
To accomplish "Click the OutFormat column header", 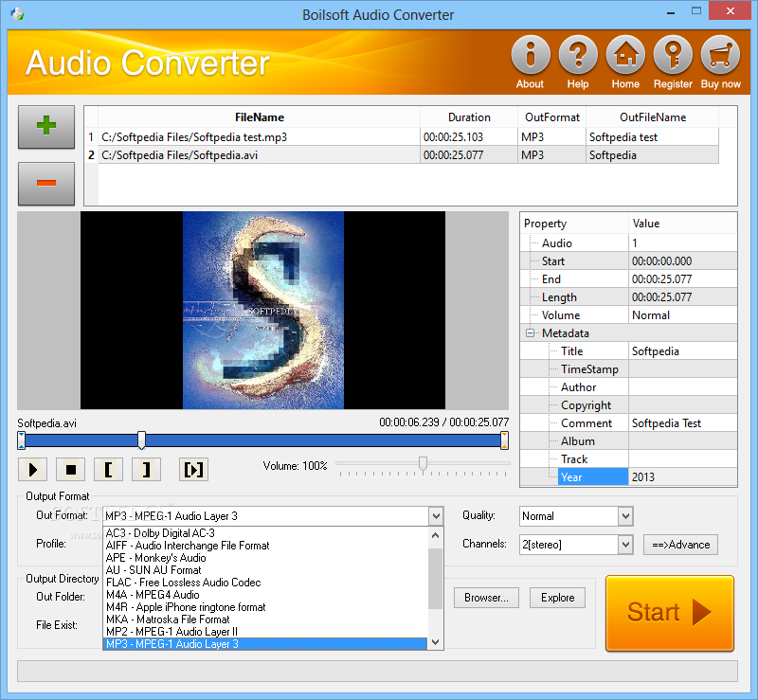I will pyautogui.click(x=552, y=117).
